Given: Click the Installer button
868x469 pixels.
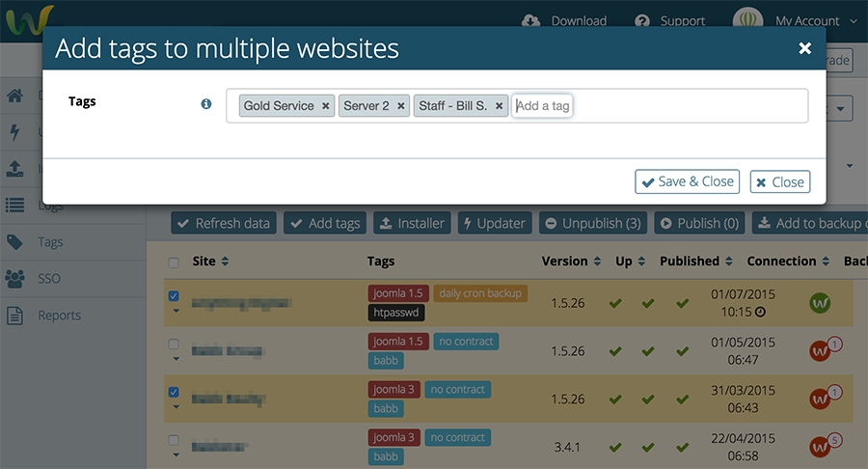Looking at the screenshot, I should tap(412, 223).
